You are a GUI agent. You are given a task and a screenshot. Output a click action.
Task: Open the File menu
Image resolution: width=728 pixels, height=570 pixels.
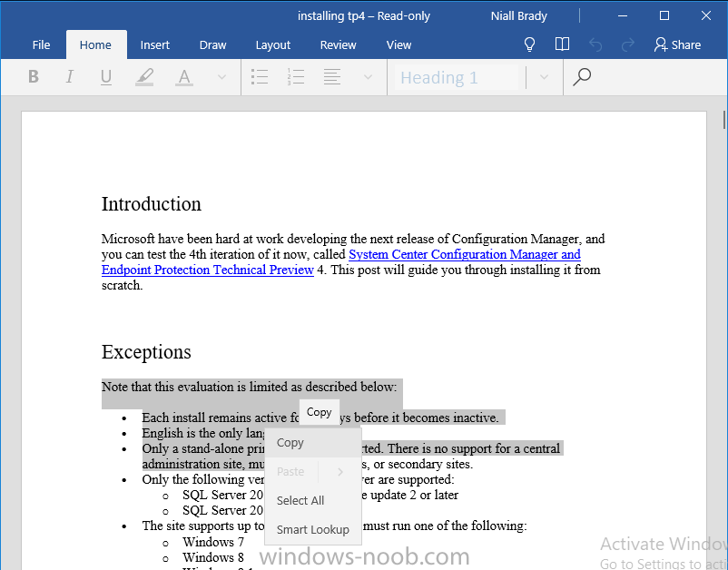tap(42, 45)
